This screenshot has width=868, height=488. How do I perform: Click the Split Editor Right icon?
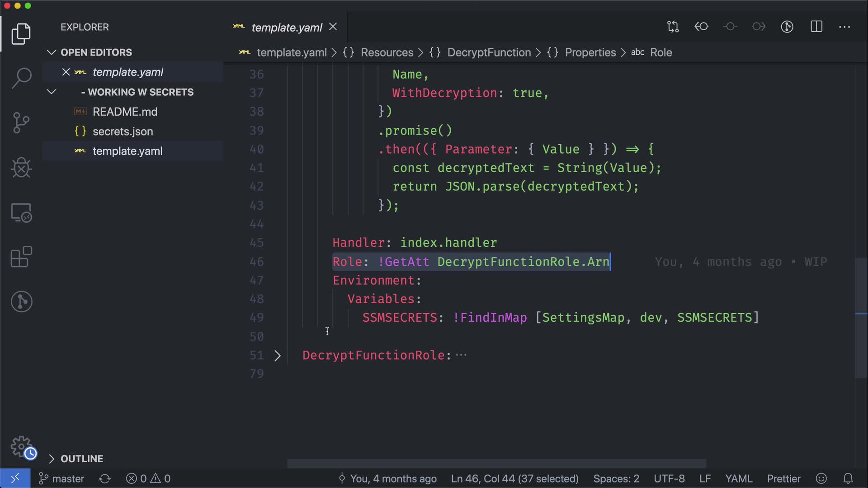[x=816, y=27]
